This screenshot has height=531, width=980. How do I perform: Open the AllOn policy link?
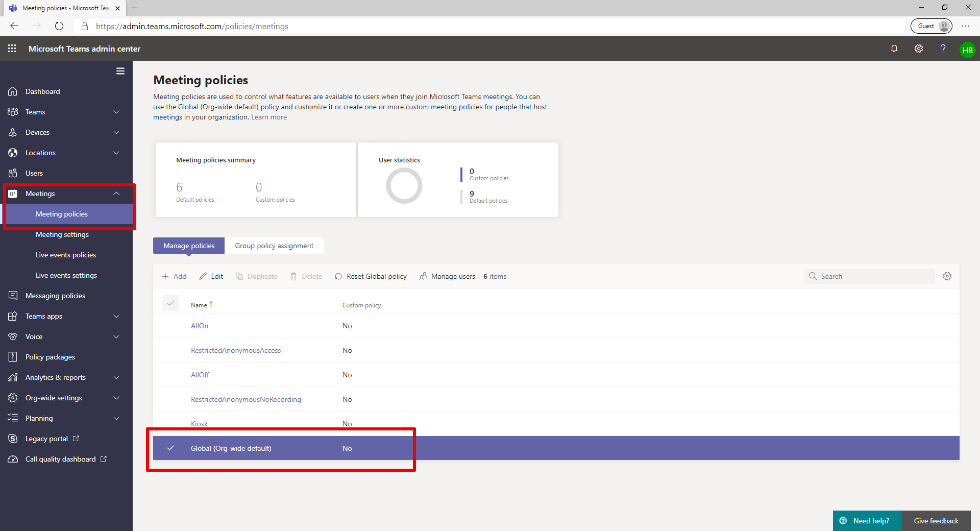click(200, 326)
